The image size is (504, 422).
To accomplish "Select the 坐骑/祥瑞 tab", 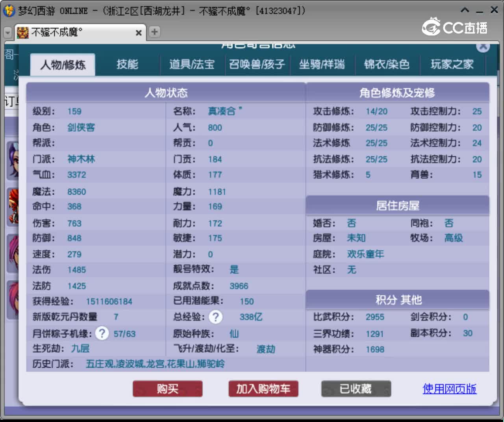I will pos(322,64).
